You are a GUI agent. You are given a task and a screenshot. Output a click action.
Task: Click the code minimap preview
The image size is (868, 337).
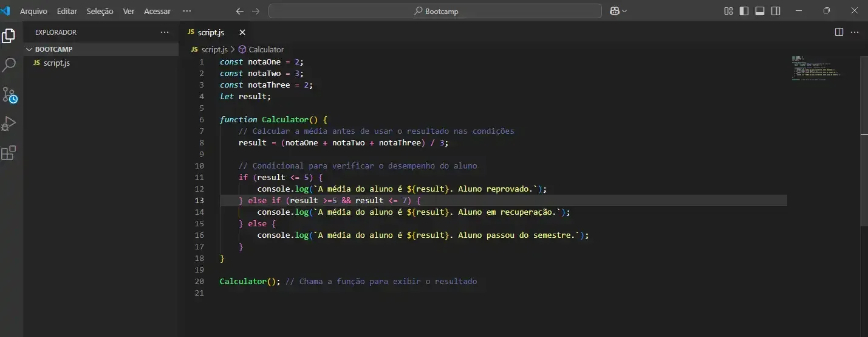pos(816,68)
